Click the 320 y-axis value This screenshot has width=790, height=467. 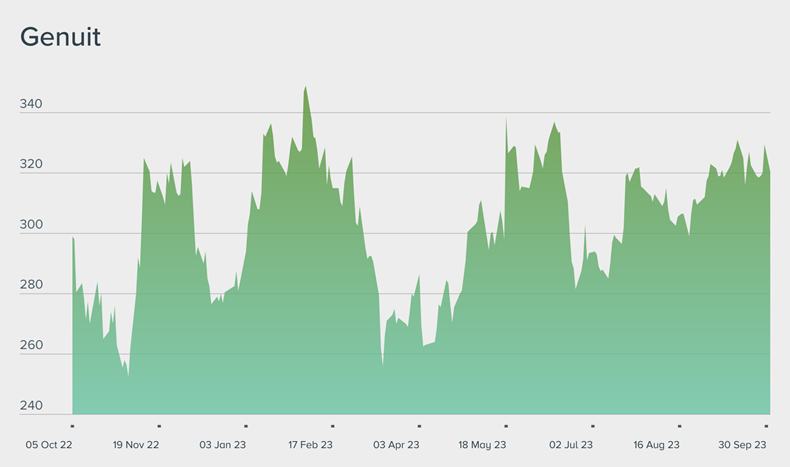(x=31, y=165)
